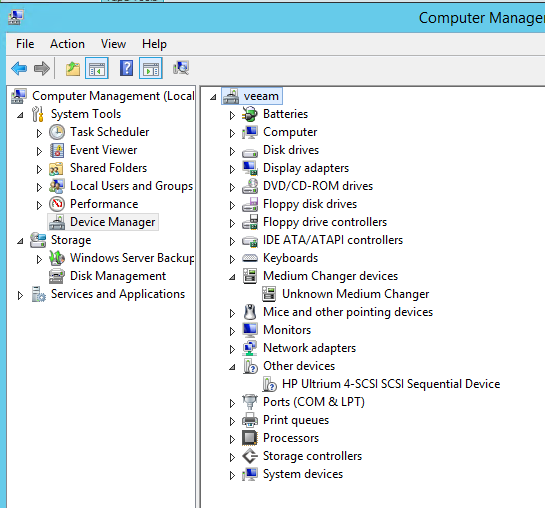Select Floppy drive controllers icon

[250, 222]
